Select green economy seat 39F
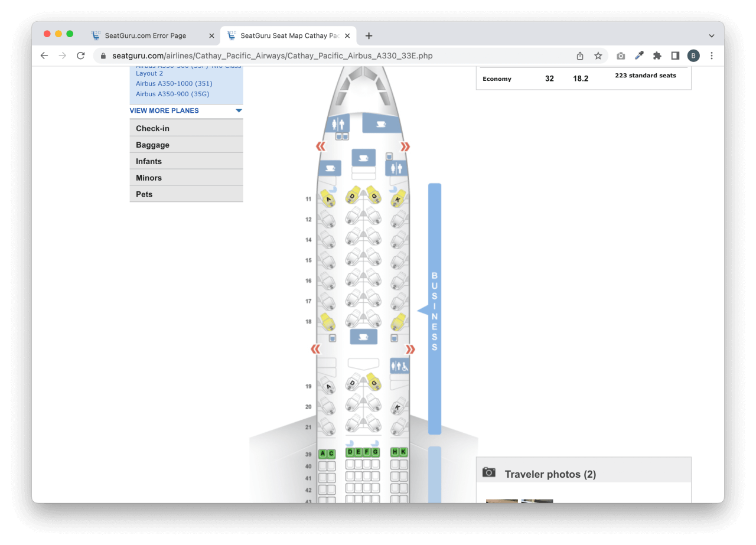Viewport: 756px width, 545px height. [x=367, y=452]
